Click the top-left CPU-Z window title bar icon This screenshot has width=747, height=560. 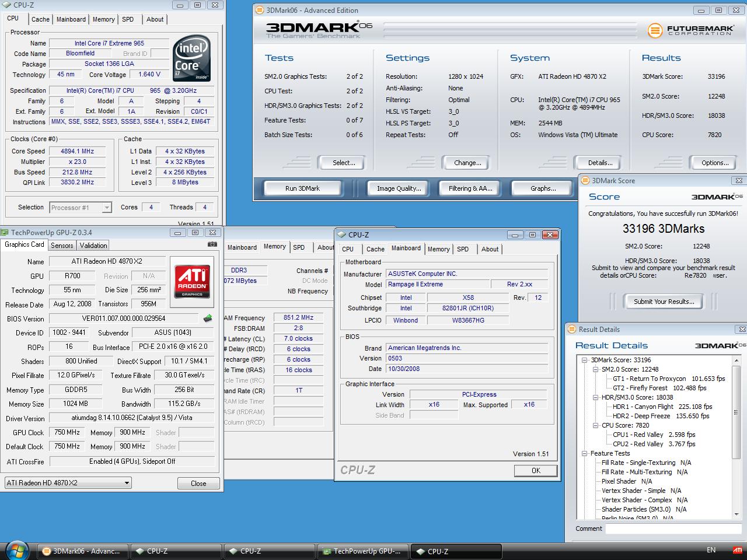[x=6, y=5]
